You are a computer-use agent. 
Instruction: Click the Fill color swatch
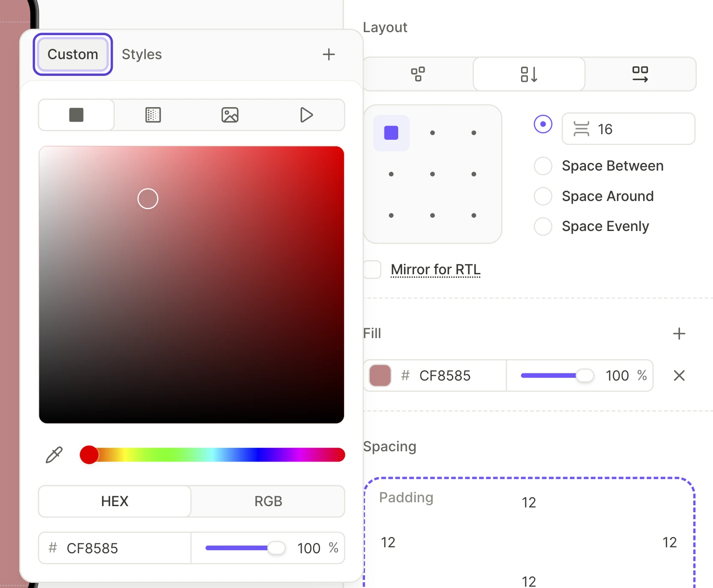point(380,375)
